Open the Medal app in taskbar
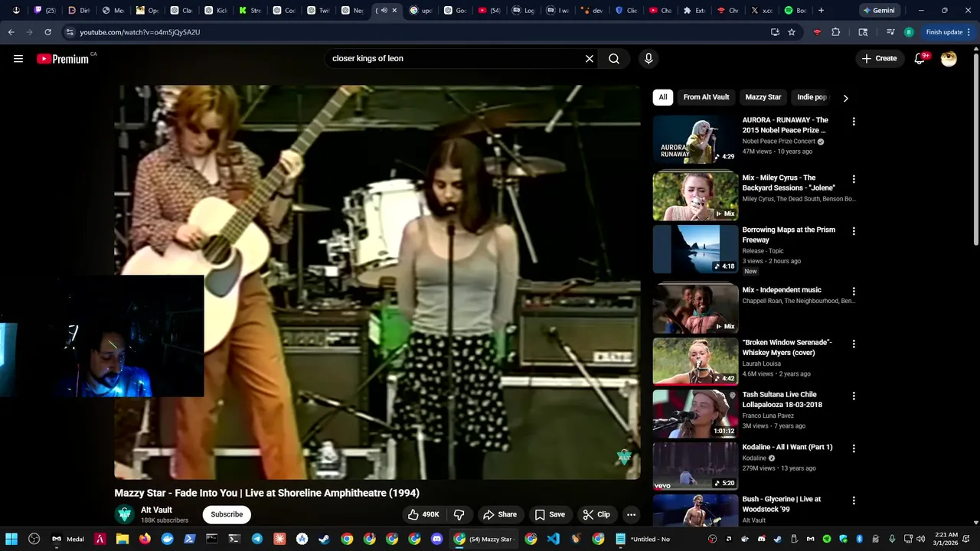The width and height of the screenshot is (980, 551). pyautogui.click(x=67, y=539)
